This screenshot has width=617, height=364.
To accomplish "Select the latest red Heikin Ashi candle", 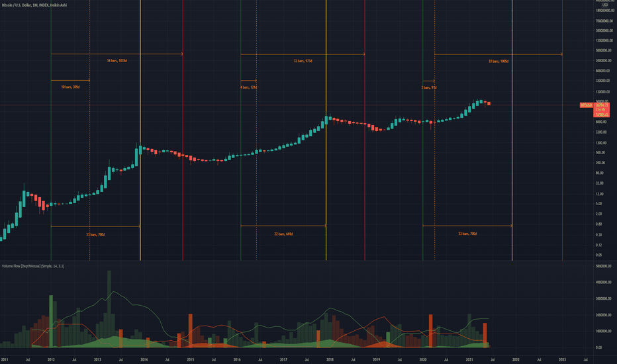I will click(489, 103).
